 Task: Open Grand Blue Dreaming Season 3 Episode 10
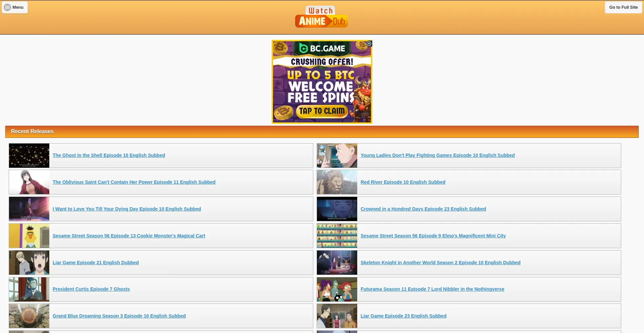coord(119,316)
